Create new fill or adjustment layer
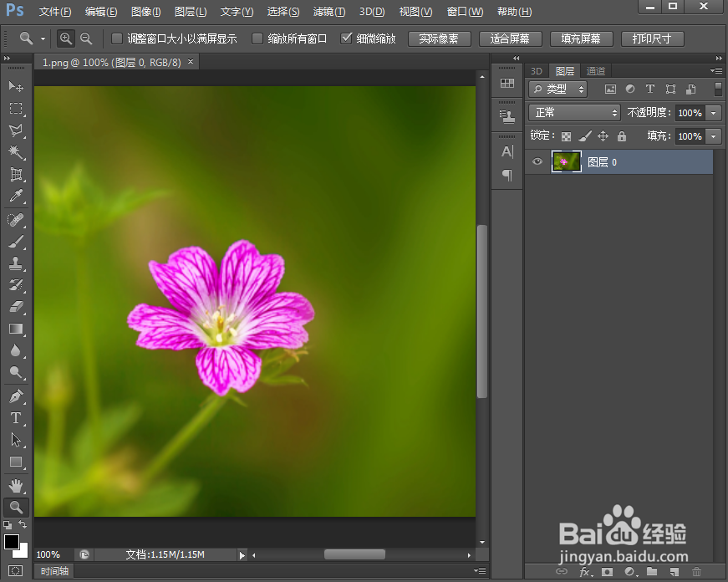Image resolution: width=728 pixels, height=582 pixels. (630, 572)
